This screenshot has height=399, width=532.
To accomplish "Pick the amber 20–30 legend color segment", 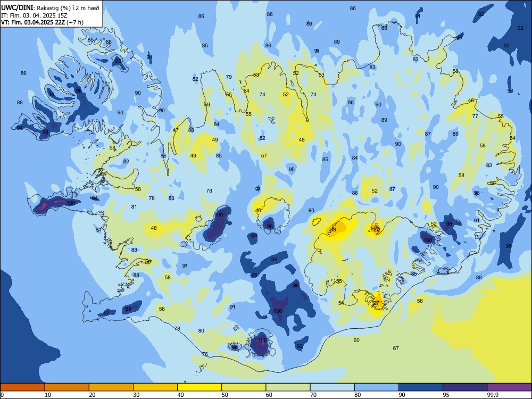I will coord(111,387).
